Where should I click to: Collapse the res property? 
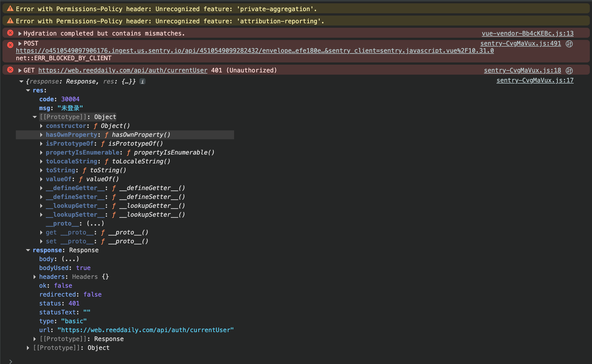28,90
